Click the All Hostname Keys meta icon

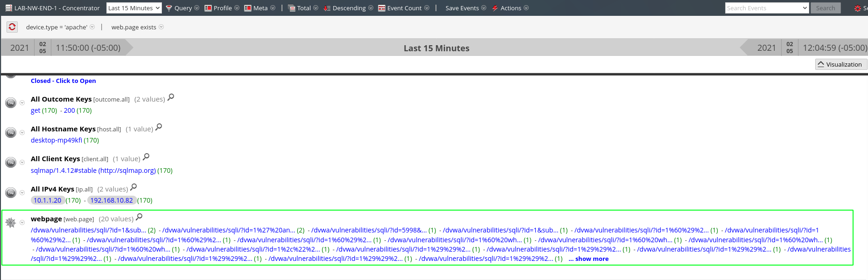pos(11,132)
